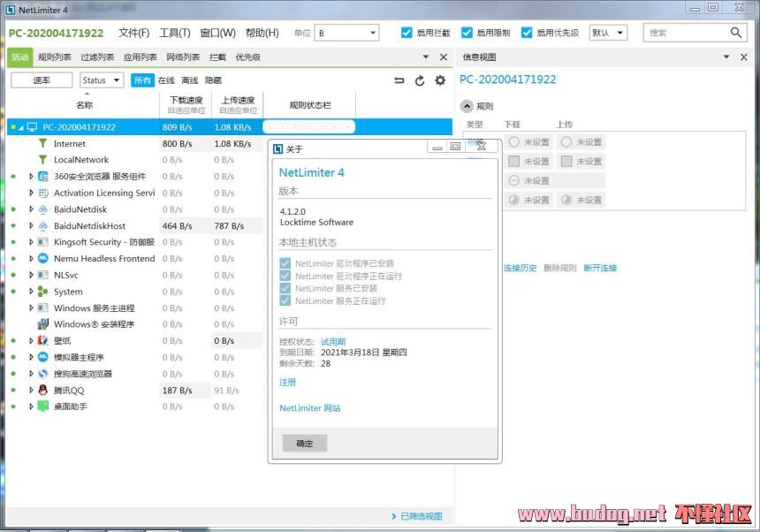This screenshot has width=760, height=532.
Task: Expand the 腾讯QQ tree node
Action: point(31,390)
